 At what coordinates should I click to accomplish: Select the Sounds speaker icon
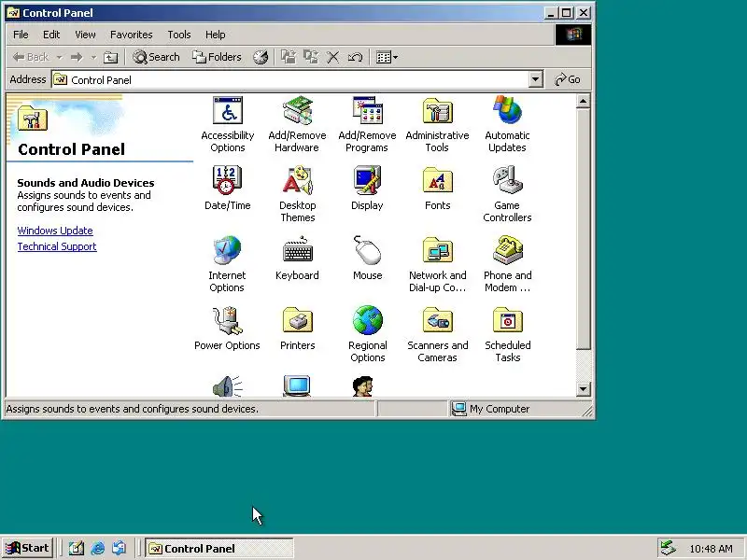(227, 386)
